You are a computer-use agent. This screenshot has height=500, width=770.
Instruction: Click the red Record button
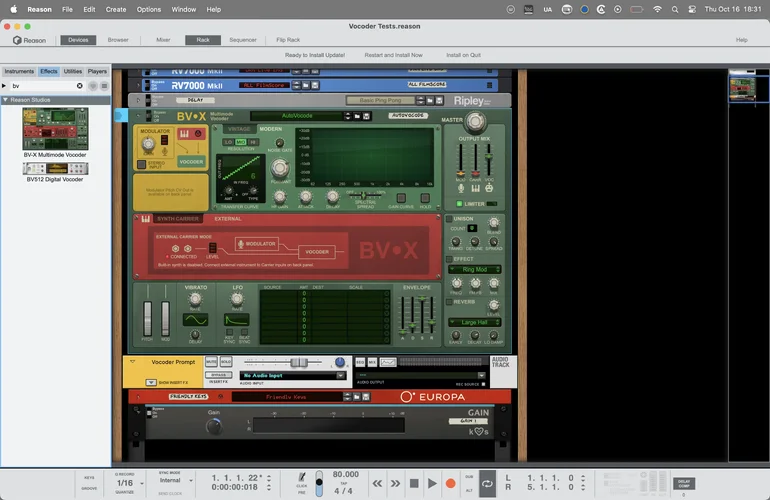click(x=450, y=483)
